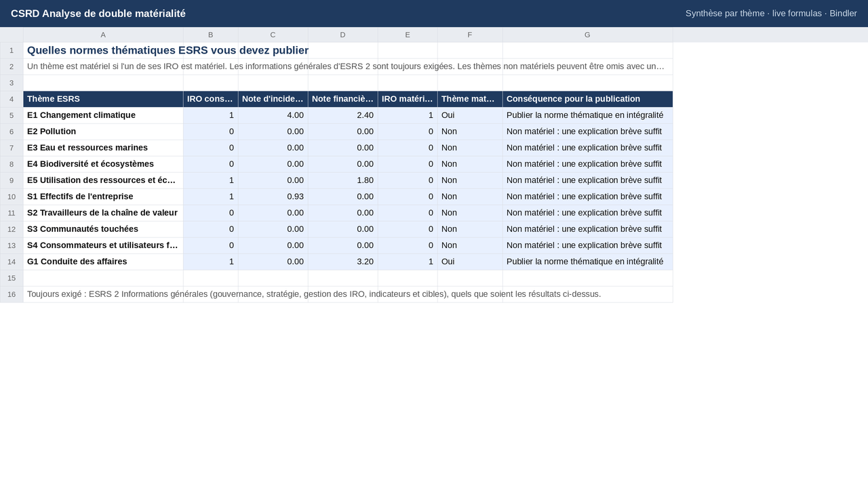Click financial score 1.80 for E5
This screenshot has height=488, width=868.
pyautogui.click(x=342, y=180)
